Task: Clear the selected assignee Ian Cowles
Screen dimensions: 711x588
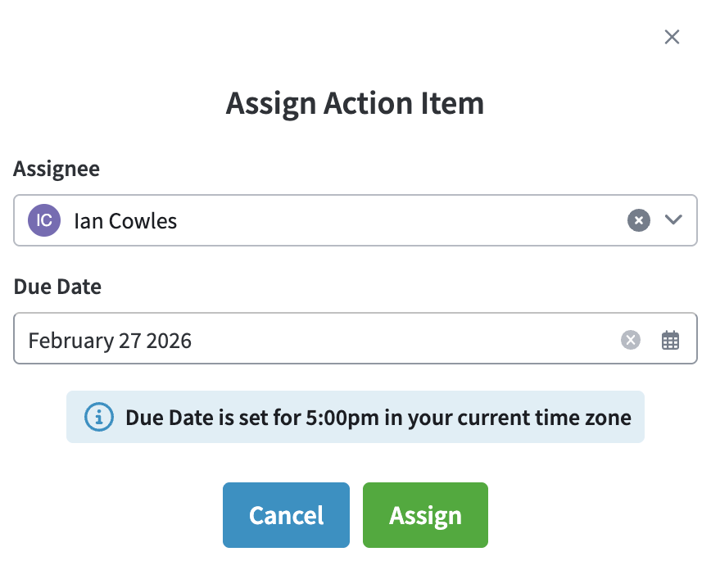Action: tap(638, 220)
